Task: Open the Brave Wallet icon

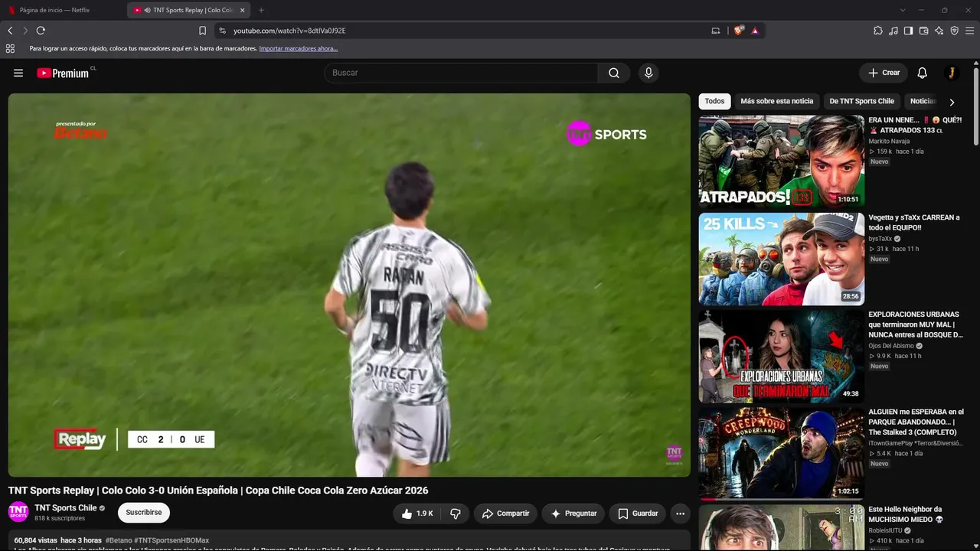Action: (923, 31)
